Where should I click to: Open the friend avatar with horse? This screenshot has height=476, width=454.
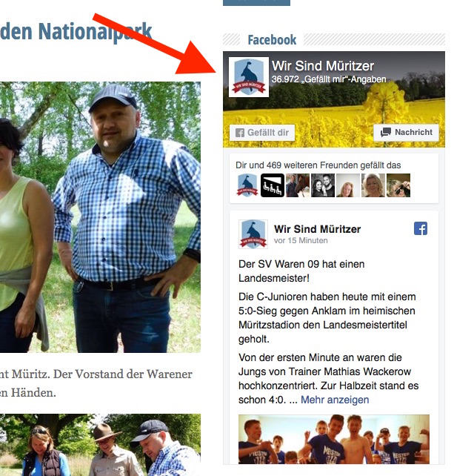click(298, 185)
